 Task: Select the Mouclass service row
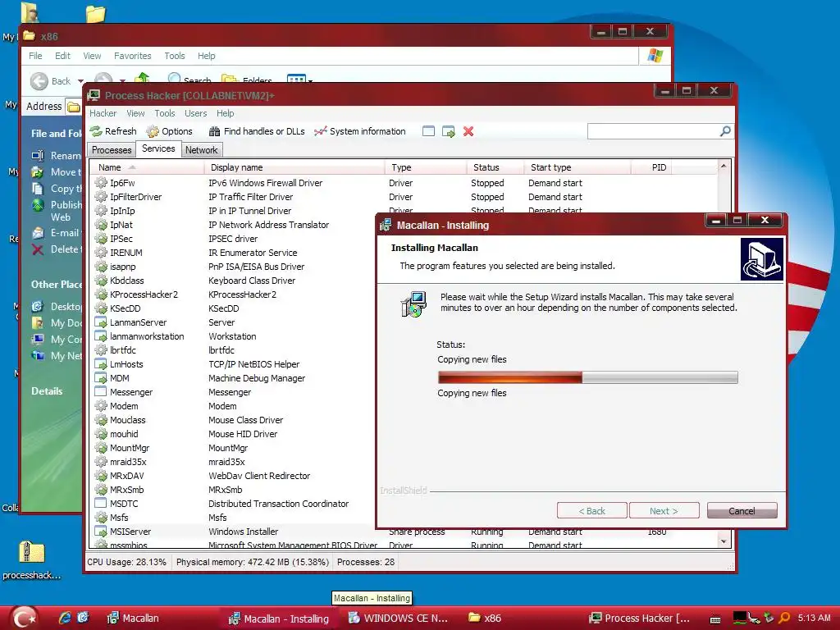click(233, 420)
